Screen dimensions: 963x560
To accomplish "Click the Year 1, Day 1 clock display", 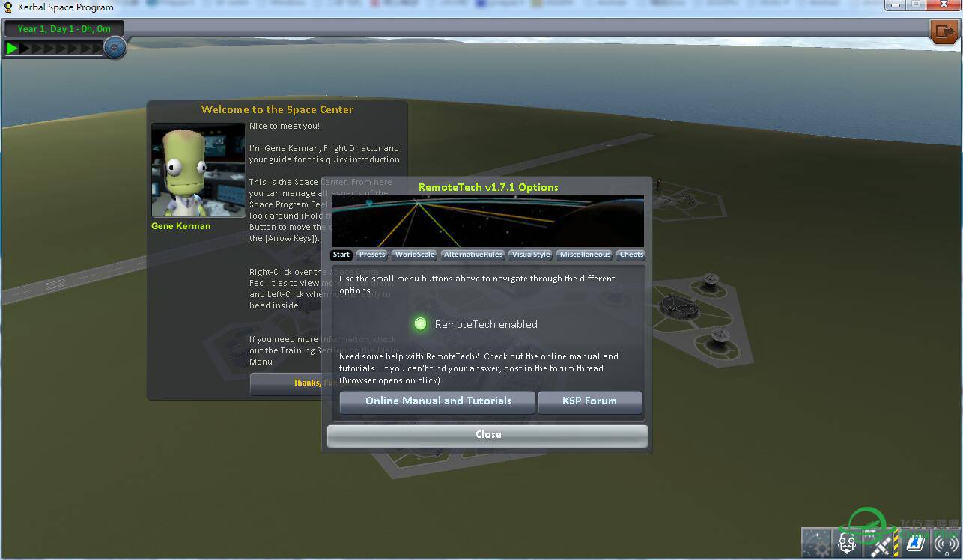I will (x=64, y=29).
